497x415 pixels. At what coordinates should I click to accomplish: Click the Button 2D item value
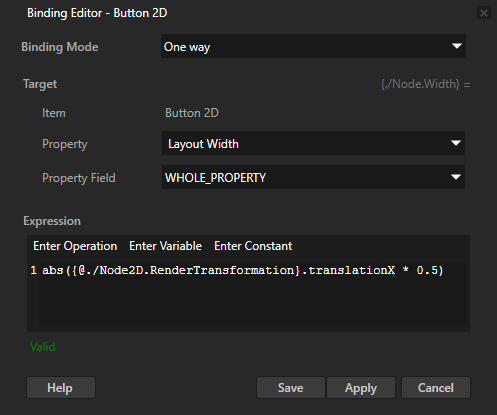[192, 113]
